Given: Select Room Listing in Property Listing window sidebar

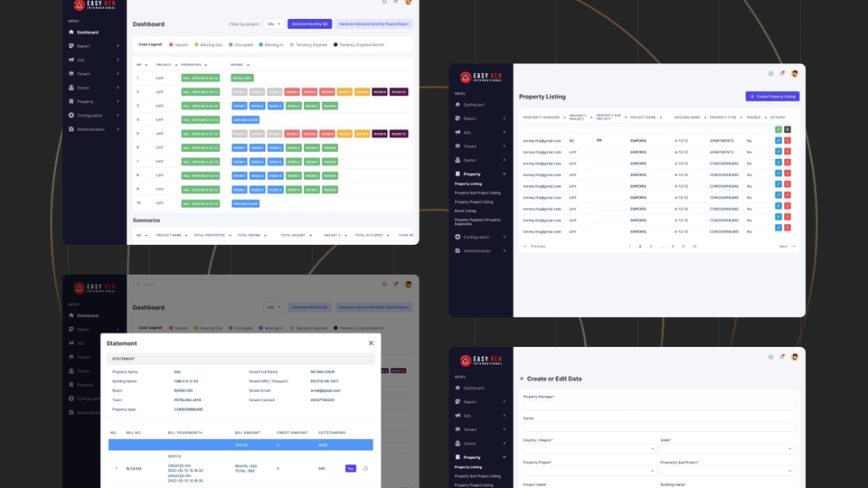Looking at the screenshot, I should (465, 211).
